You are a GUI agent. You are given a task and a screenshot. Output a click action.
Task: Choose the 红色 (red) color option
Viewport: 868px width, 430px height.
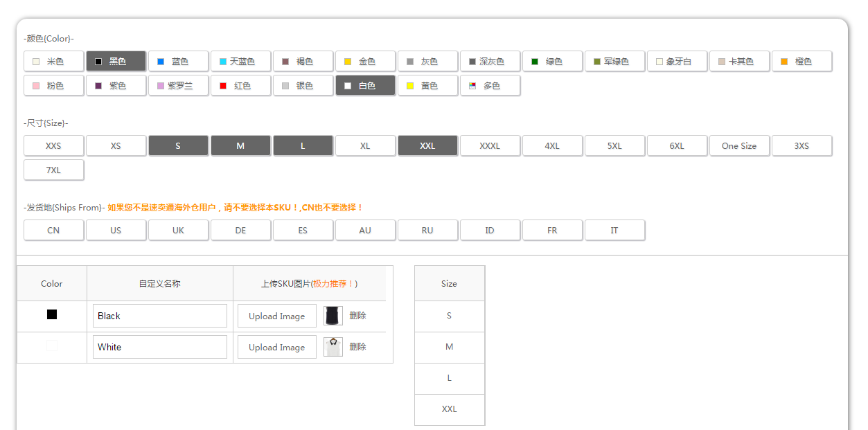point(240,86)
